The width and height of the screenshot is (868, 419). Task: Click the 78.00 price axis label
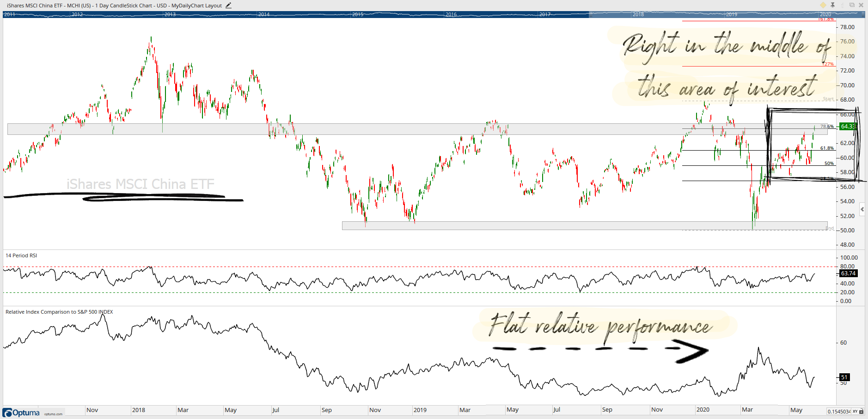point(847,27)
